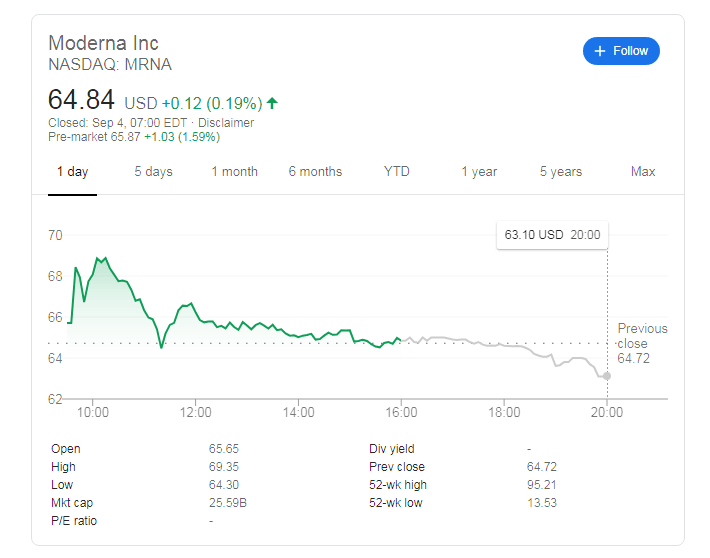Click the plus icon on Follow
This screenshot has width=710, height=558.
(600, 51)
